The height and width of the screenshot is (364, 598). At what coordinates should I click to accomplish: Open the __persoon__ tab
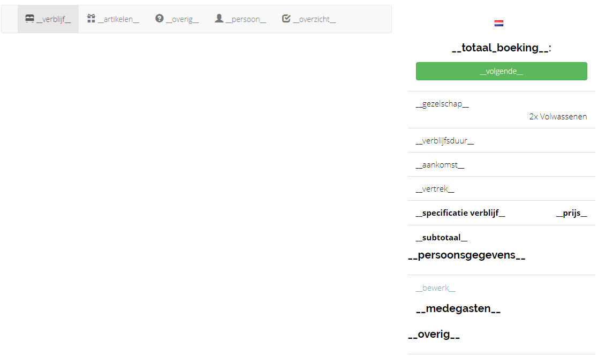coord(240,19)
